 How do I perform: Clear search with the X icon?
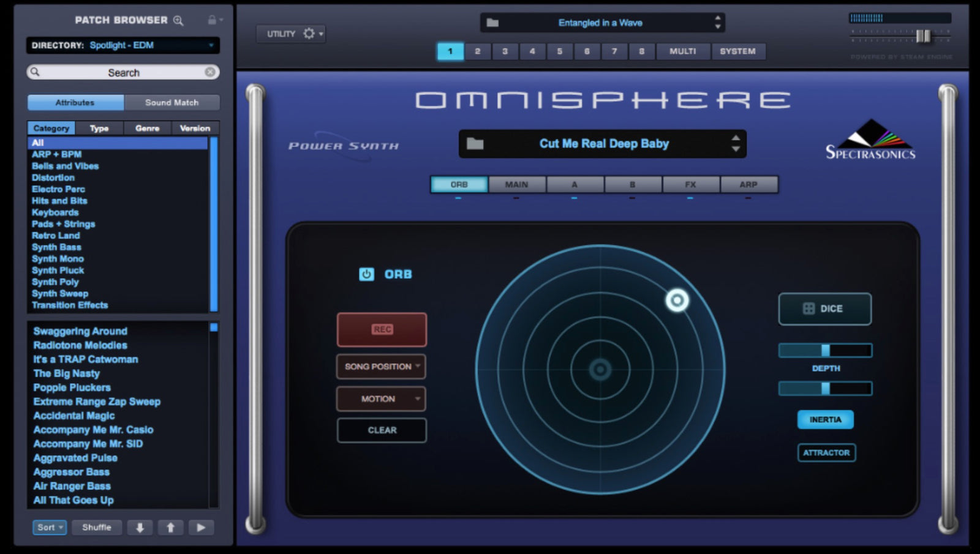pos(210,72)
